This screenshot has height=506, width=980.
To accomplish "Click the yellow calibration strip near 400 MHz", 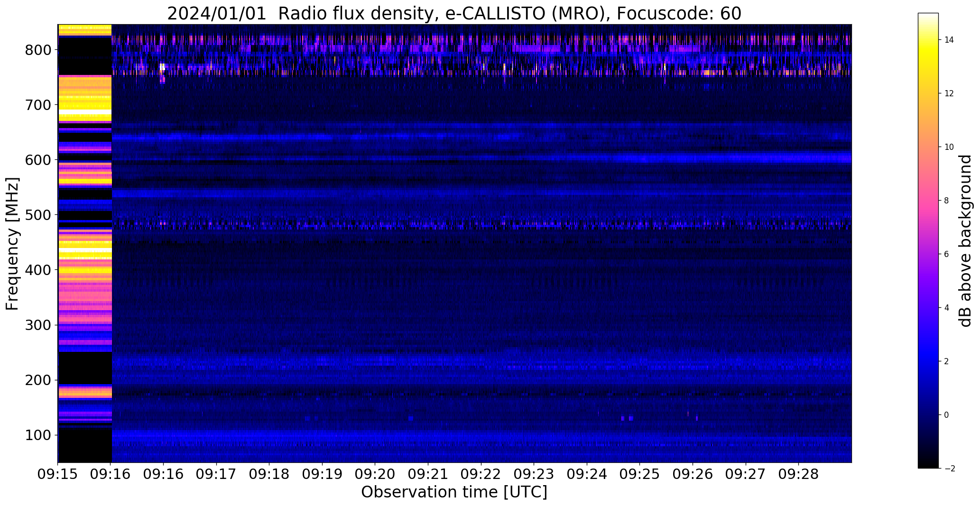I will tap(85, 271).
